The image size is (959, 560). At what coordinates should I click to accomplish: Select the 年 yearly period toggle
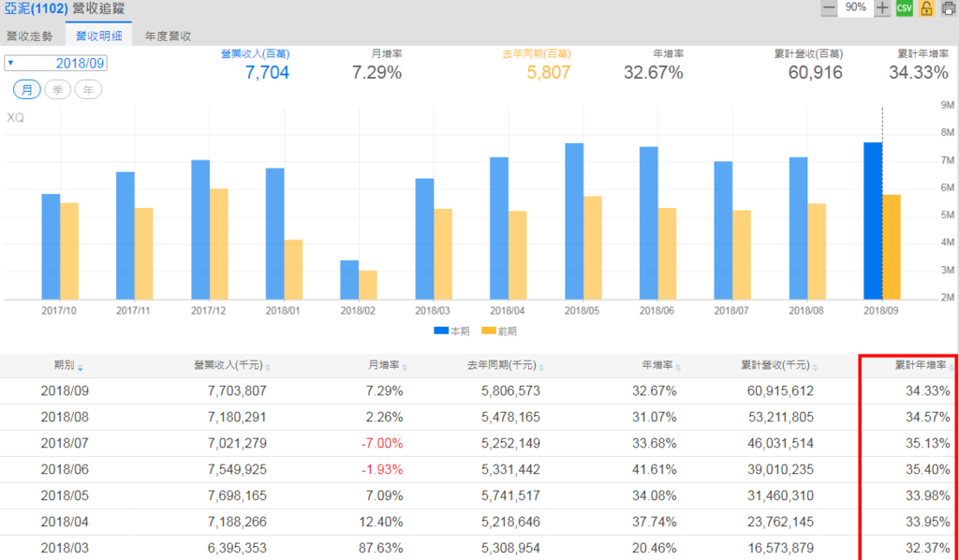(88, 90)
